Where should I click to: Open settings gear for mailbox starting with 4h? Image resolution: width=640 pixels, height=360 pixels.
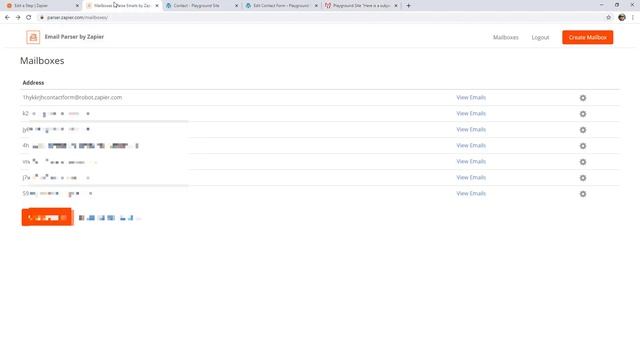tap(583, 146)
